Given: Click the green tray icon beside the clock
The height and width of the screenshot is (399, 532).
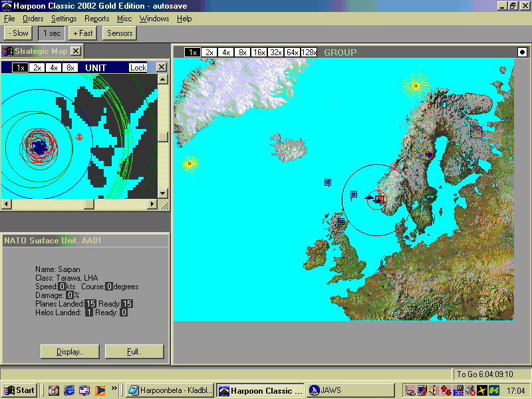Looking at the screenshot, I should pos(494,390).
